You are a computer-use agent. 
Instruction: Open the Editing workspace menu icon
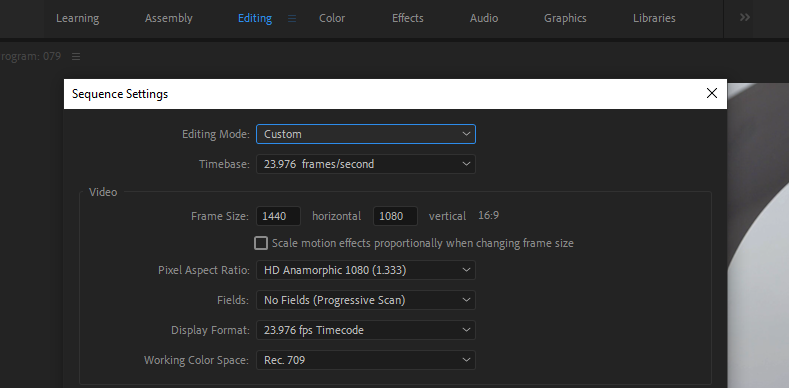(292, 19)
